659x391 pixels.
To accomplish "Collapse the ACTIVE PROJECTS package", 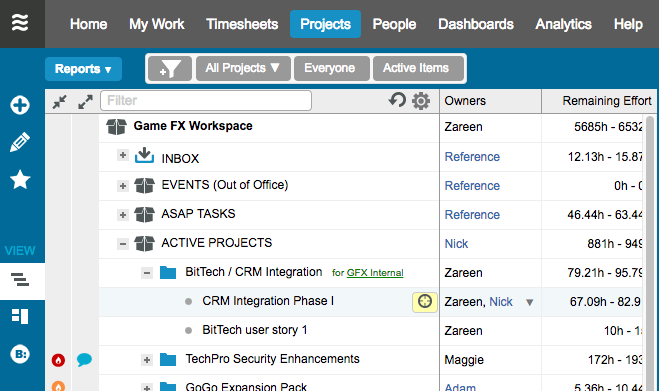I will click(x=123, y=243).
